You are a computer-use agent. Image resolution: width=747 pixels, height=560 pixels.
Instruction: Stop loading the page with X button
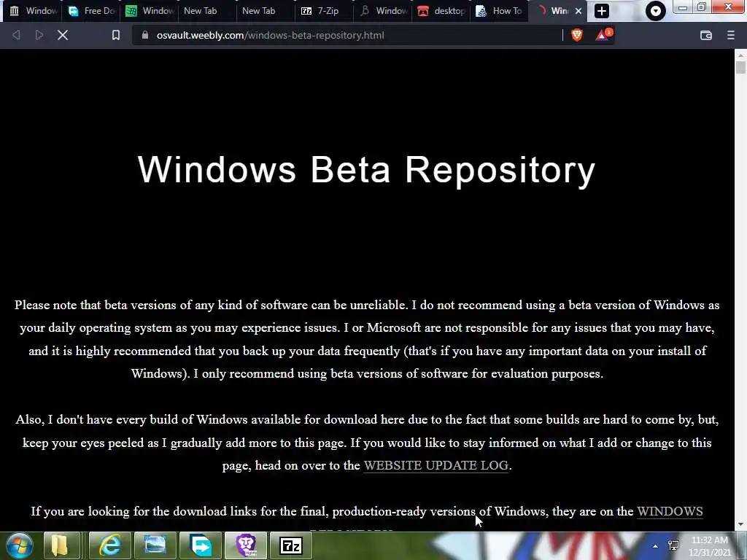[x=63, y=35]
